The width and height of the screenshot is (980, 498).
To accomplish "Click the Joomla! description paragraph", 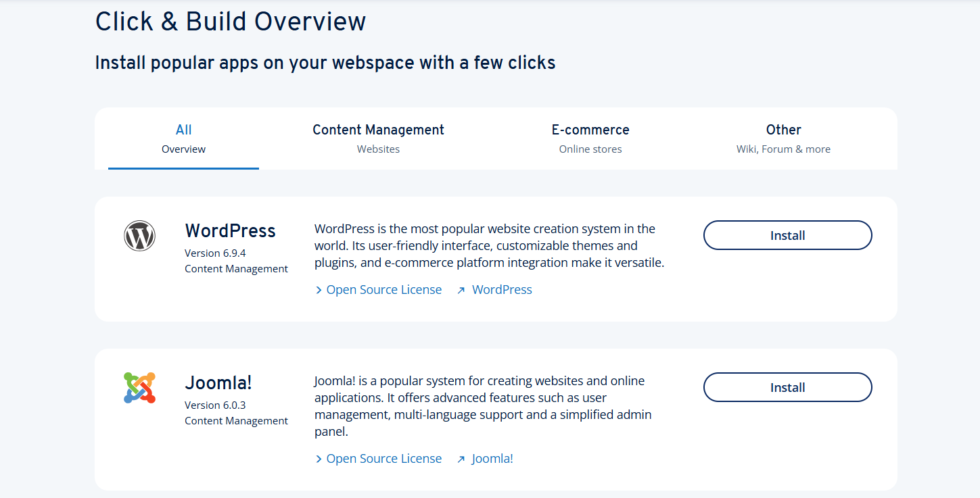I will tap(483, 407).
